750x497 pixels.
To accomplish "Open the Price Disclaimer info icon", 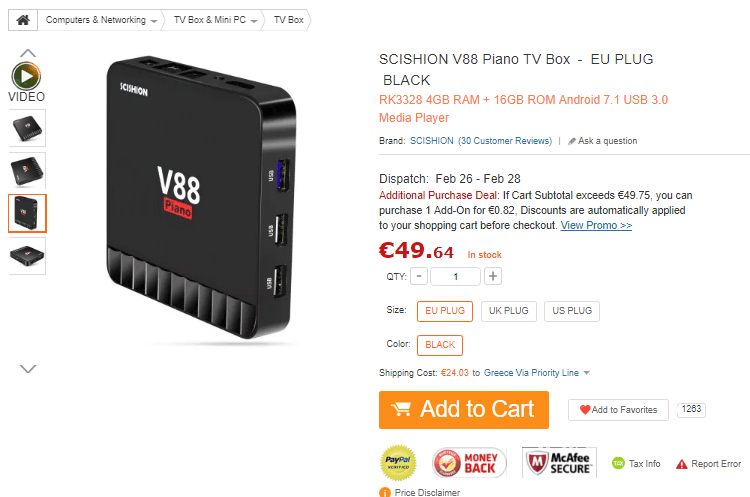I will pyautogui.click(x=385, y=492).
